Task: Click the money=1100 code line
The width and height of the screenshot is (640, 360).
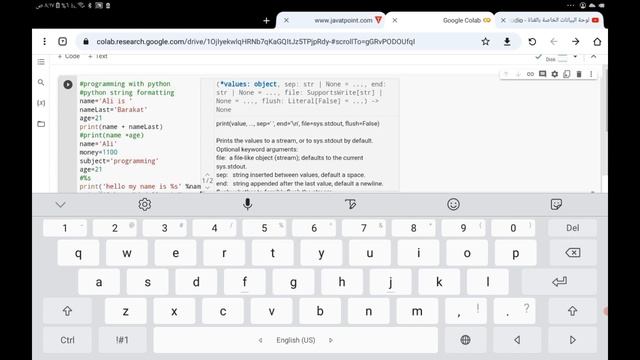Action: click(98, 152)
